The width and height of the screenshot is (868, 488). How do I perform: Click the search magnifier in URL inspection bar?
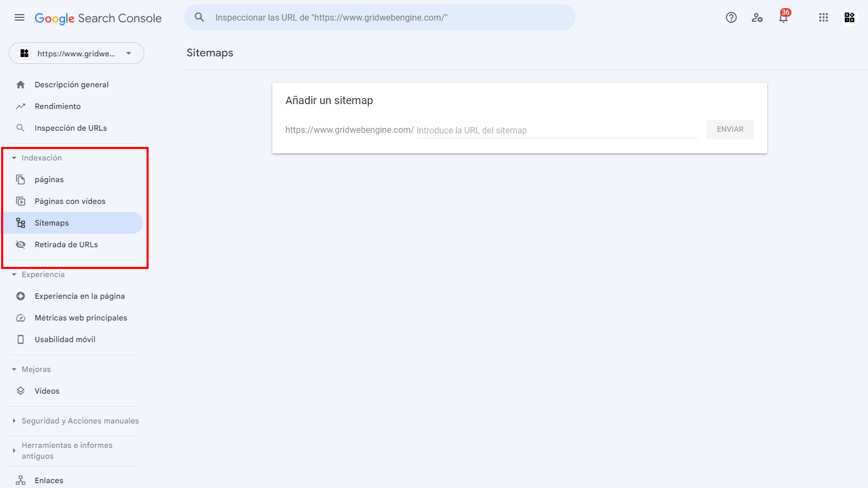pos(200,17)
